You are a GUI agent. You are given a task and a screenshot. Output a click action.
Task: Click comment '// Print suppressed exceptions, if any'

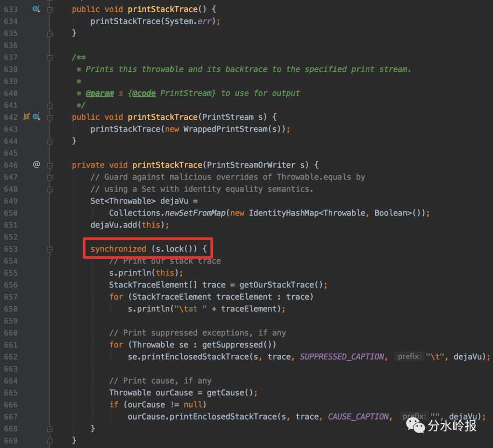pos(198,333)
